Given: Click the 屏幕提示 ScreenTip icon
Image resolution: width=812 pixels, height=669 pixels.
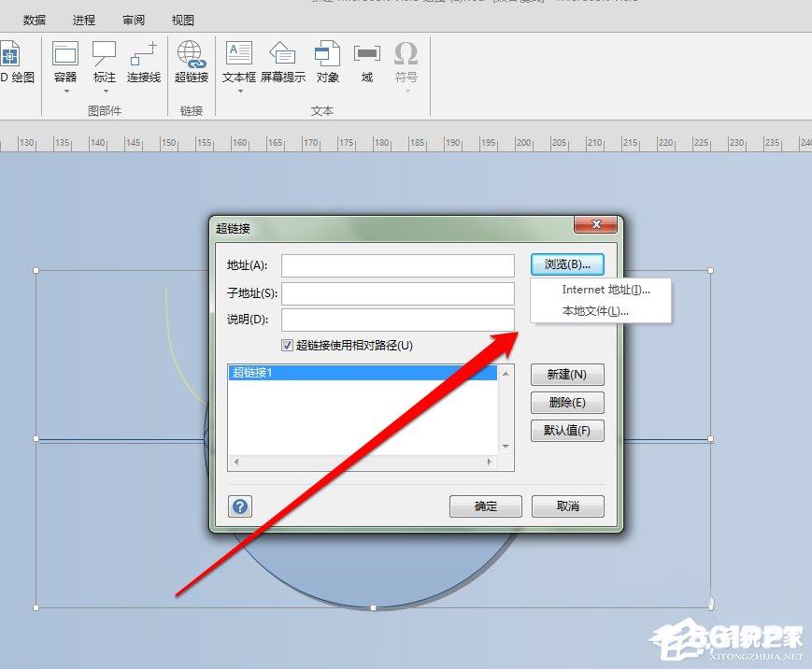Looking at the screenshot, I should point(283,62).
